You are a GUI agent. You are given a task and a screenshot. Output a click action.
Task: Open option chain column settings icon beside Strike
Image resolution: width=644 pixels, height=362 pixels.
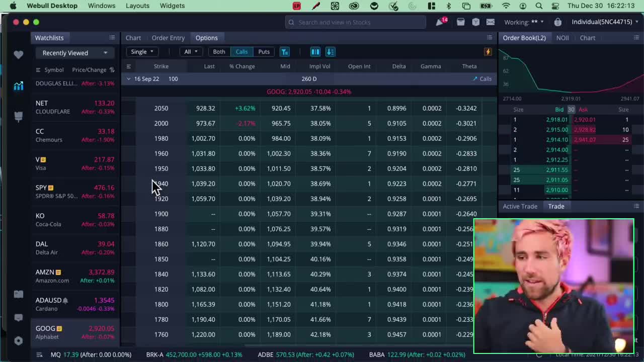point(129,66)
